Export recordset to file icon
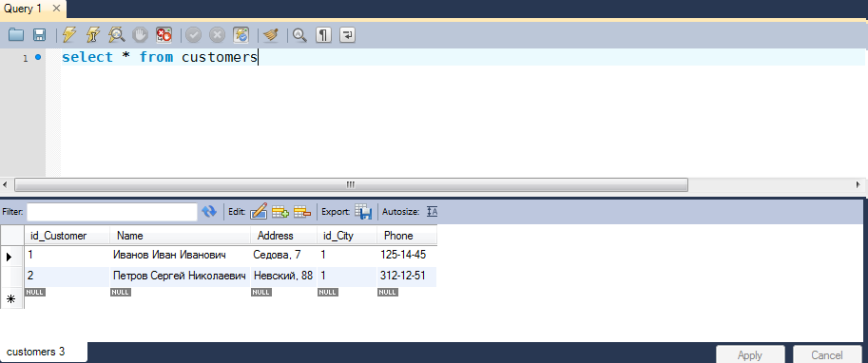 (363, 211)
